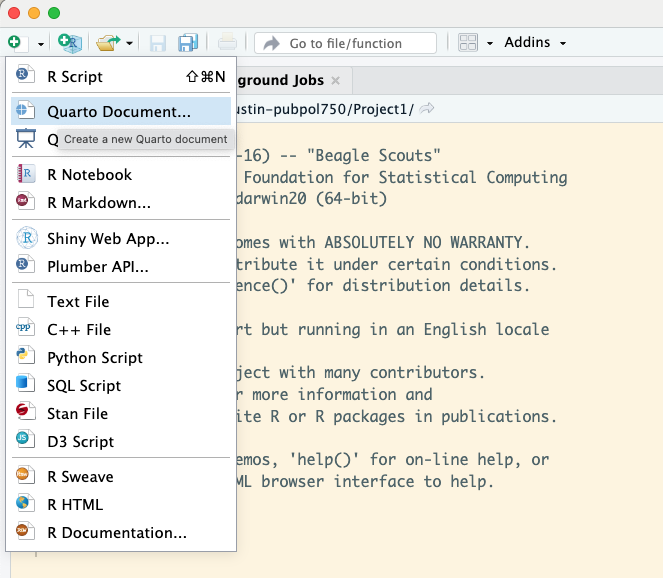Choose R Sweave menu entry

(x=121, y=477)
